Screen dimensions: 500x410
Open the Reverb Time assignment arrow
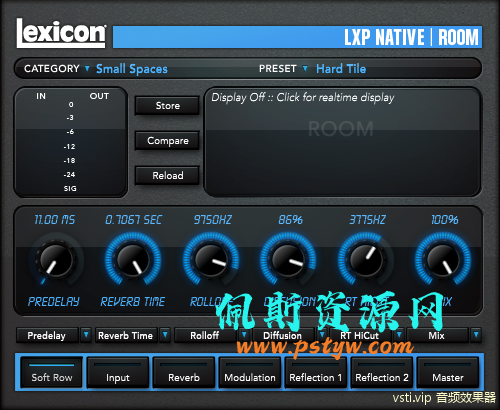click(165, 335)
